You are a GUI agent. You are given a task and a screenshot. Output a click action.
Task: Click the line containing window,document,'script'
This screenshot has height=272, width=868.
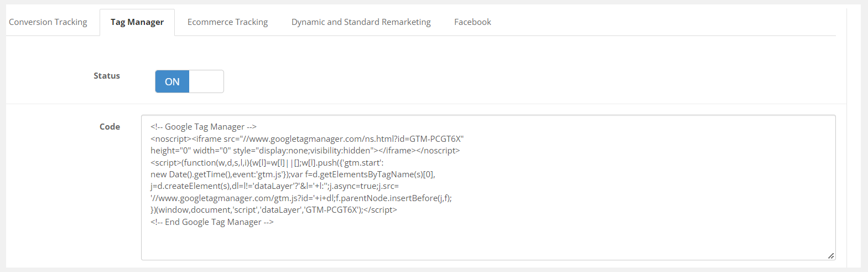(273, 210)
